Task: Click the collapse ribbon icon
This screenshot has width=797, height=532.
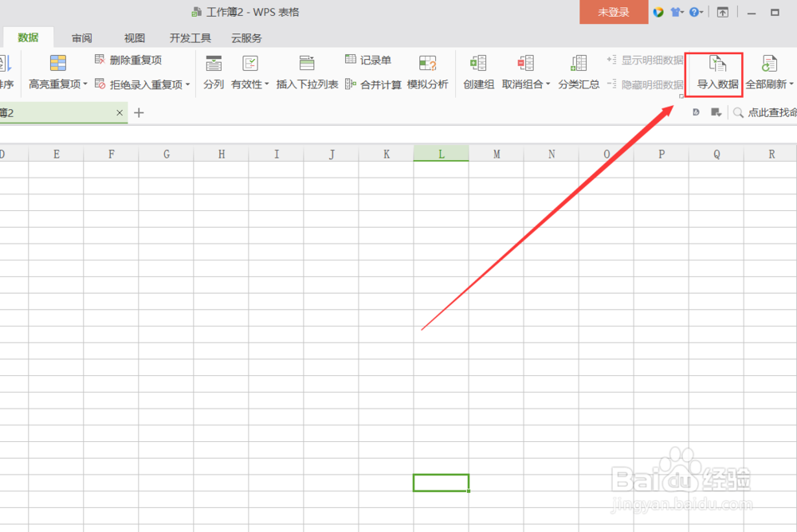Action: (722, 12)
